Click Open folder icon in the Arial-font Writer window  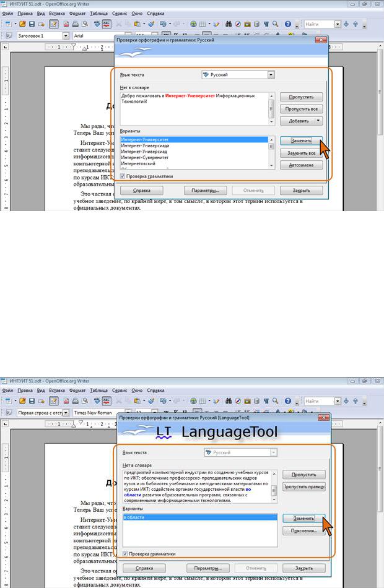[x=22, y=24]
